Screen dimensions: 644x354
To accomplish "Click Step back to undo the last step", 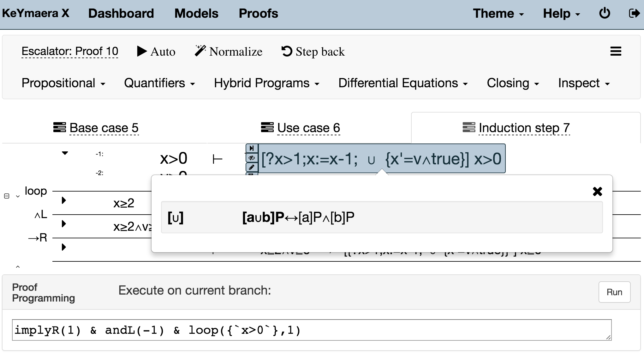I will [313, 52].
